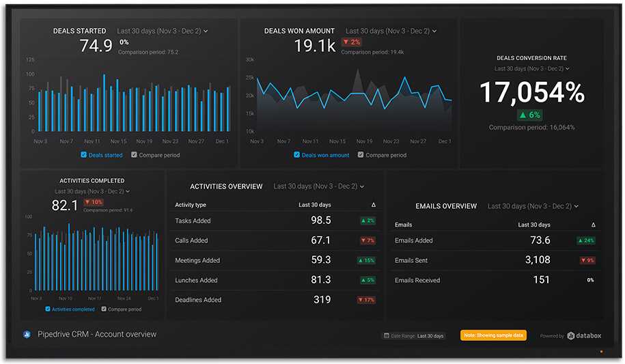Viewport: 625px width, 364px height.
Task: Click the EMAILS OVERVIEW title
Action: (x=446, y=206)
